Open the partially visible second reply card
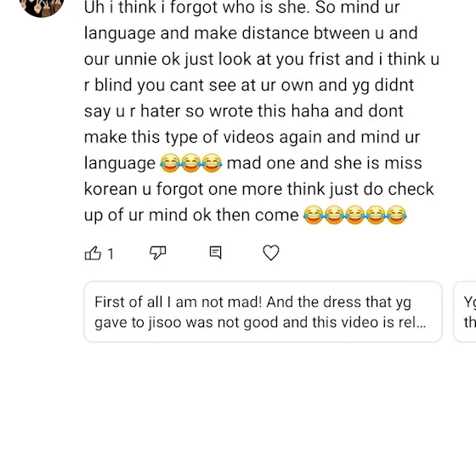 pyautogui.click(x=465, y=312)
